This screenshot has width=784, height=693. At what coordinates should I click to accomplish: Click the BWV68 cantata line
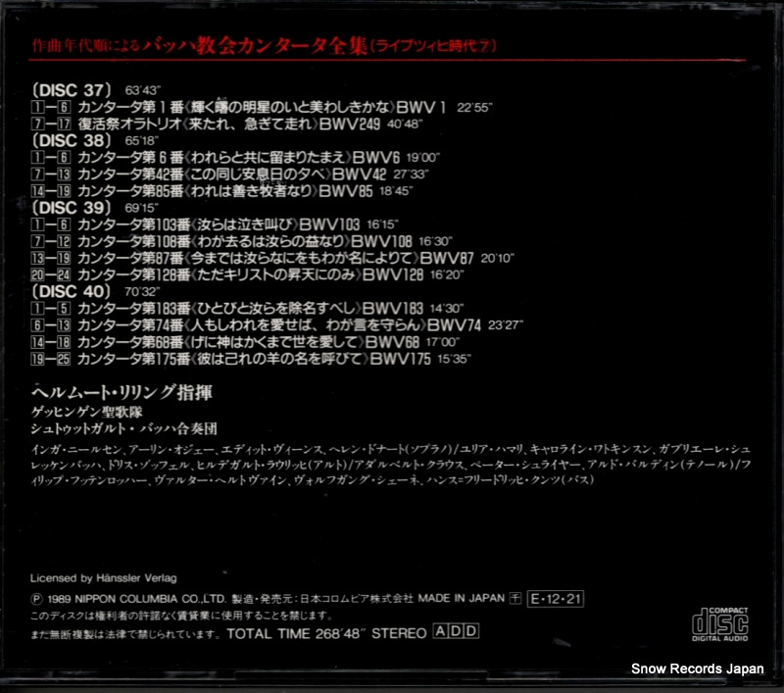point(245,342)
